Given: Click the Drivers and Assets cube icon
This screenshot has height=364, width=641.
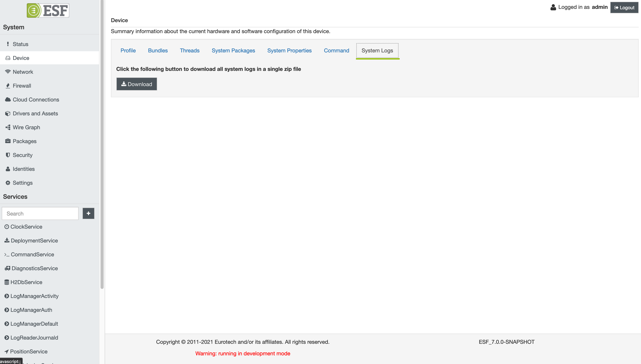Looking at the screenshot, I should click(8, 113).
